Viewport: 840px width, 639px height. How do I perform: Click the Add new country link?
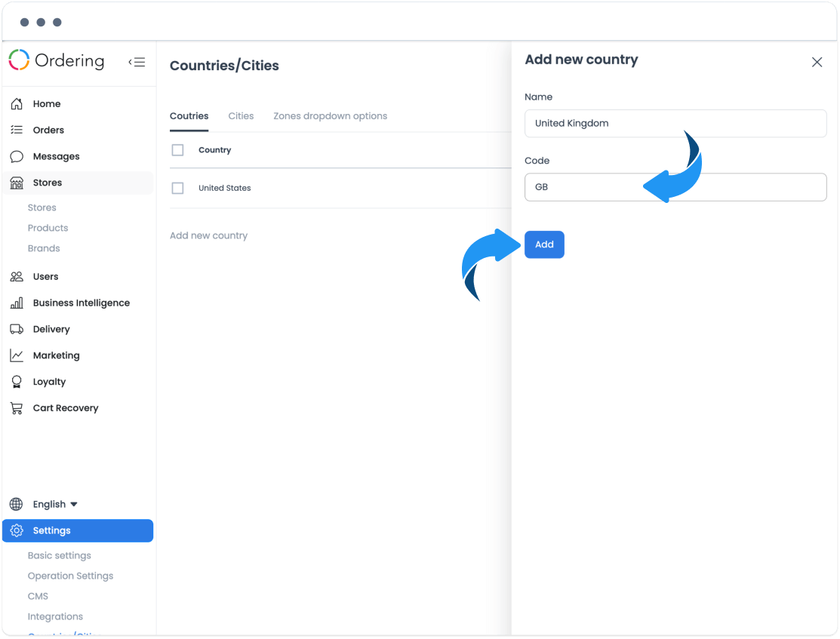click(x=208, y=235)
